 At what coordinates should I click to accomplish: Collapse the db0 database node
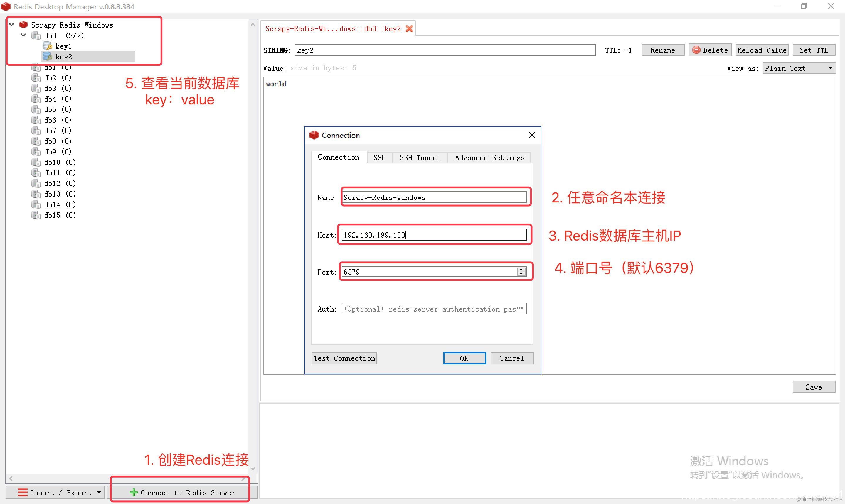23,35
